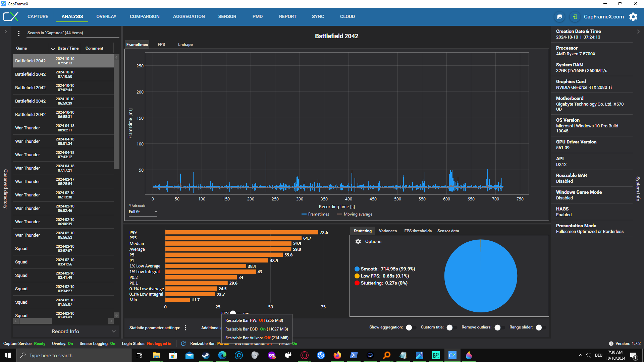Toggle Custom title switch
644x362 pixels.
click(x=451, y=327)
